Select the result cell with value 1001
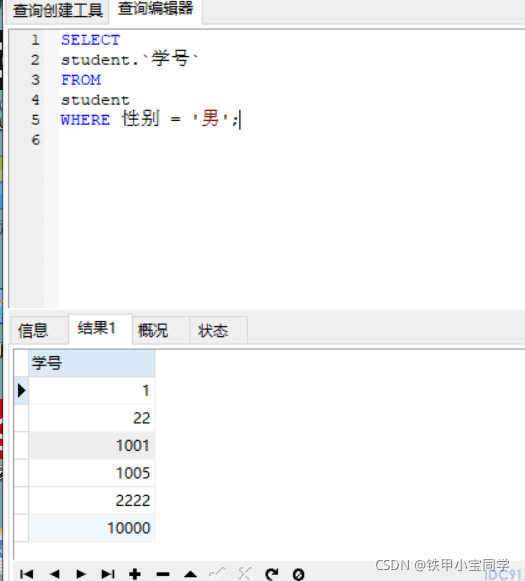 click(92, 445)
